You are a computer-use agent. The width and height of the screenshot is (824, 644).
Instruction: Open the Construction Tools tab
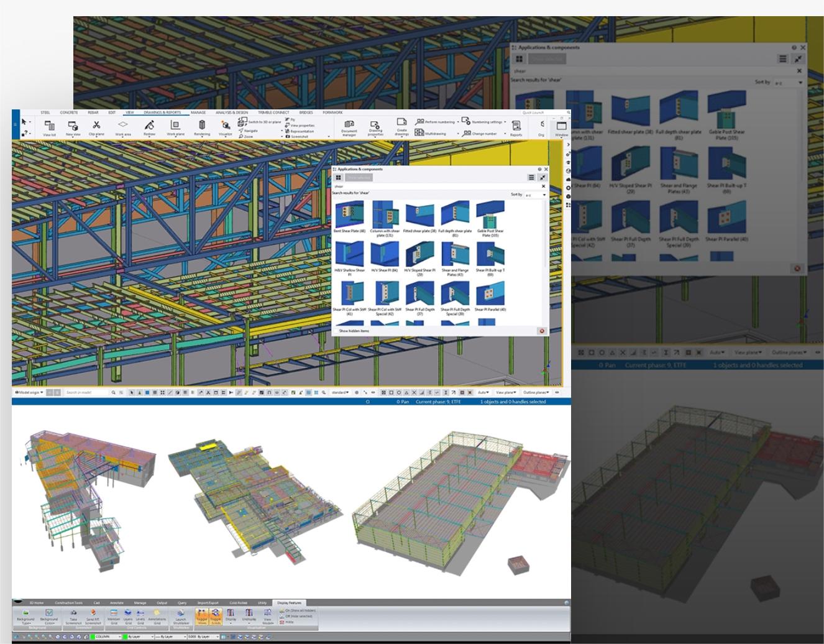click(68, 603)
